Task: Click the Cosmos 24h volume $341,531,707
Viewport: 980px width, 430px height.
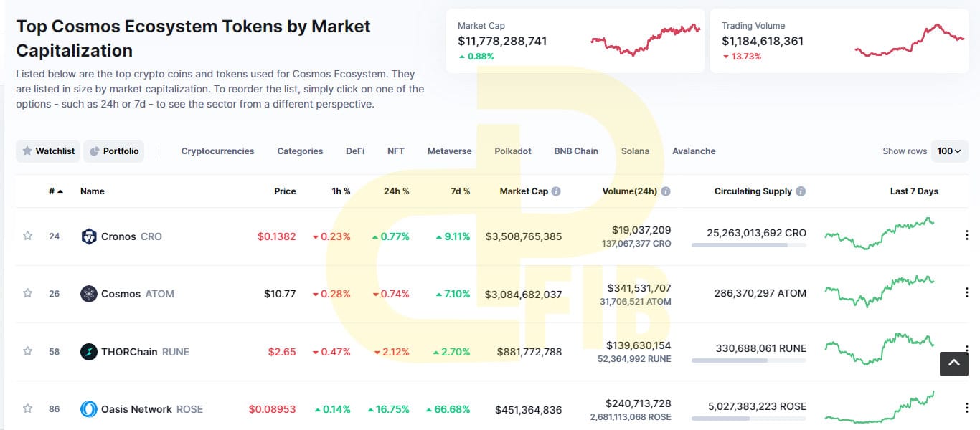Action: pyautogui.click(x=639, y=288)
